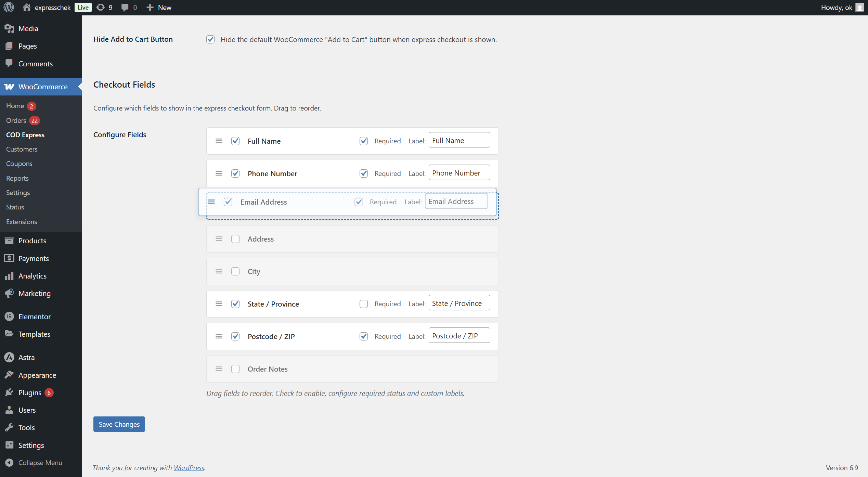
Task: Click the WooCommerce sidebar icon
Action: (9, 87)
